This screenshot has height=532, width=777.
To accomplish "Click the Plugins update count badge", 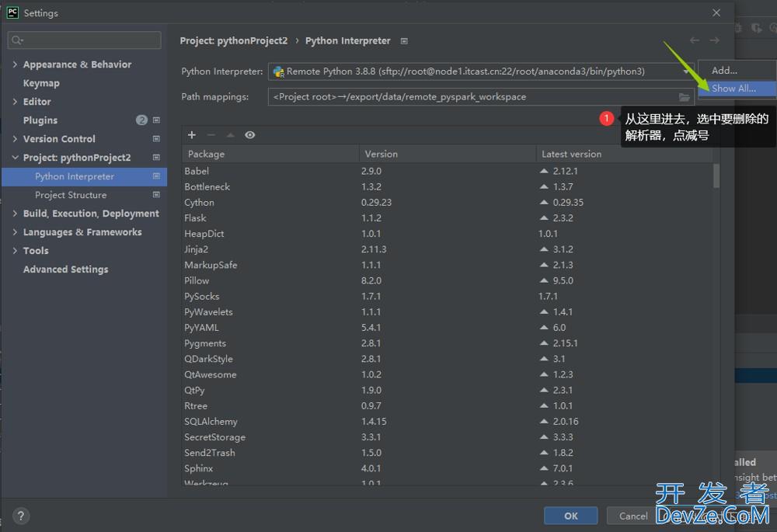I will (x=141, y=120).
